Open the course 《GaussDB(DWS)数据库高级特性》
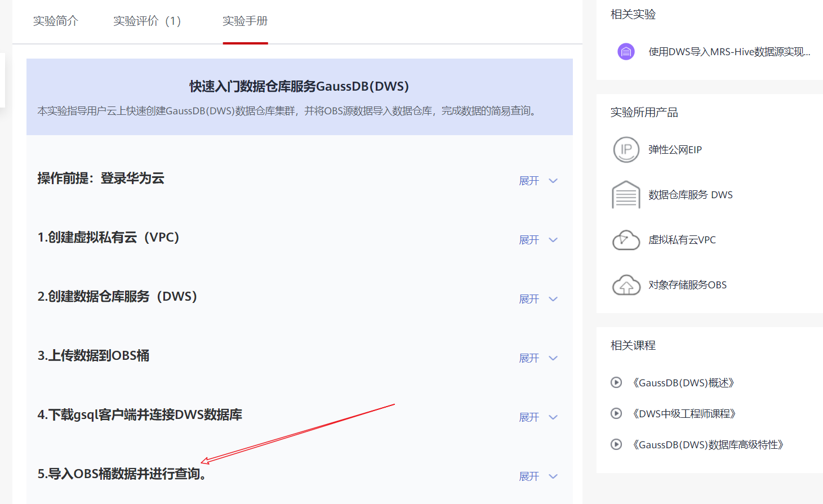This screenshot has width=823, height=504. click(708, 445)
